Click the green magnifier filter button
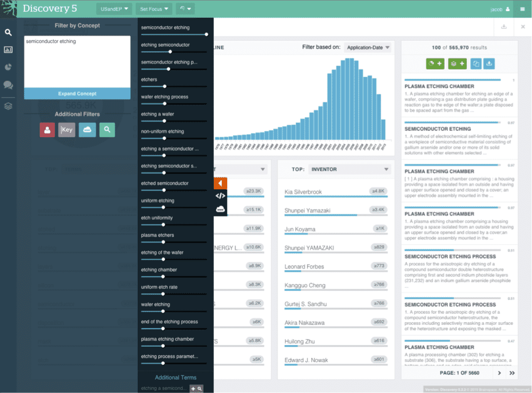532x393 pixels. (107, 129)
